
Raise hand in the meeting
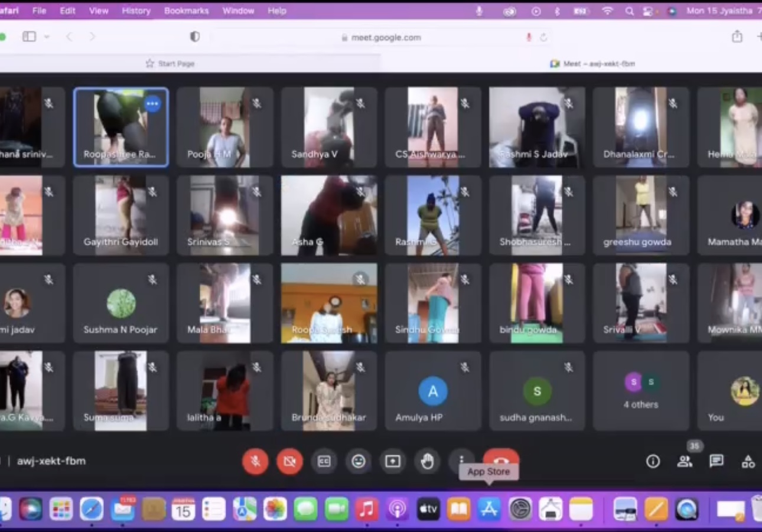[x=427, y=461]
